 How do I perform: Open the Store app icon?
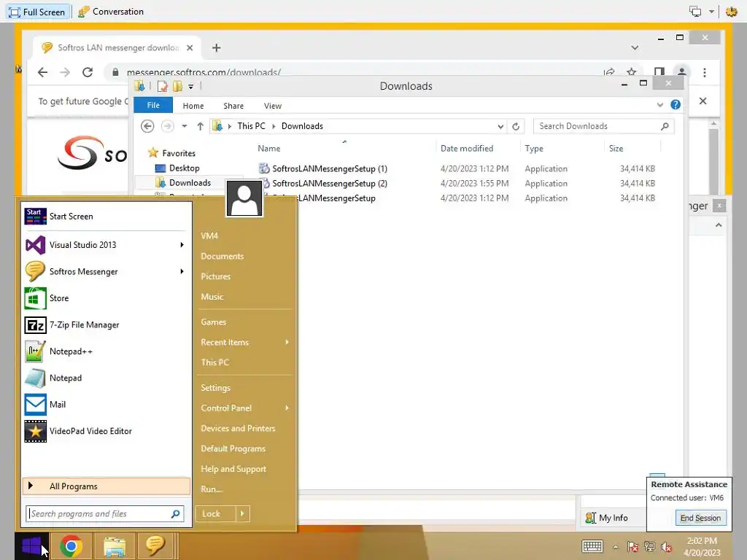click(x=35, y=298)
